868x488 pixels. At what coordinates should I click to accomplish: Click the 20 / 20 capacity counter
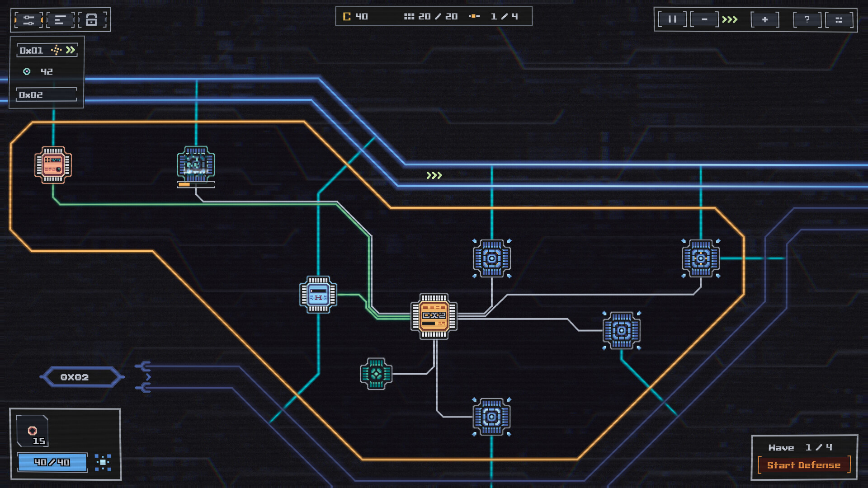point(431,17)
